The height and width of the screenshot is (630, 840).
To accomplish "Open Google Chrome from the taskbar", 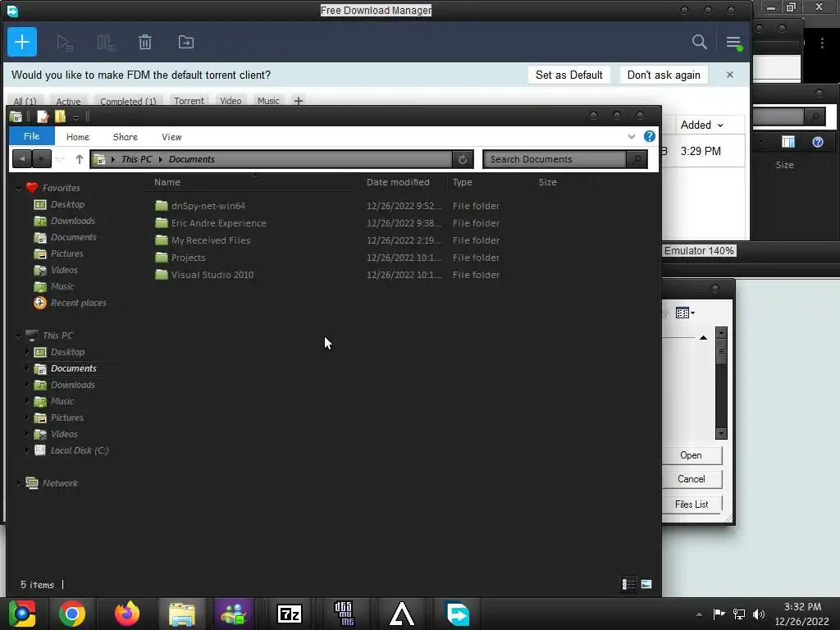I will coord(72,614).
